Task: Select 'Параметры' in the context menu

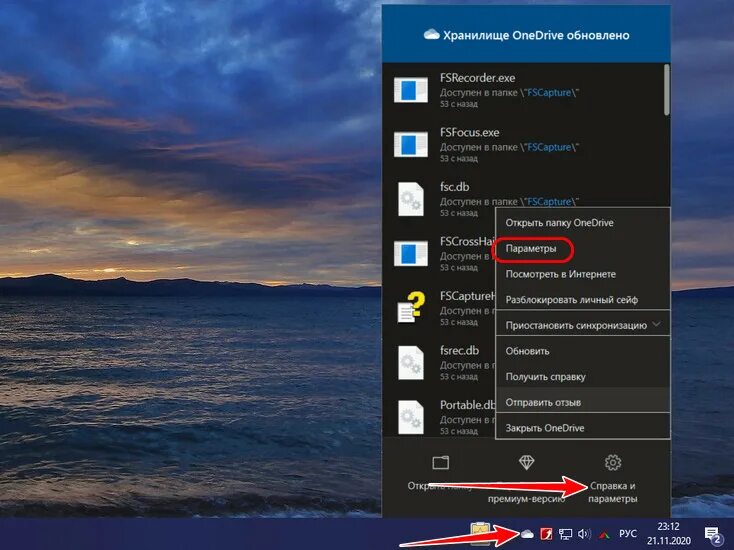Action: pos(583,249)
